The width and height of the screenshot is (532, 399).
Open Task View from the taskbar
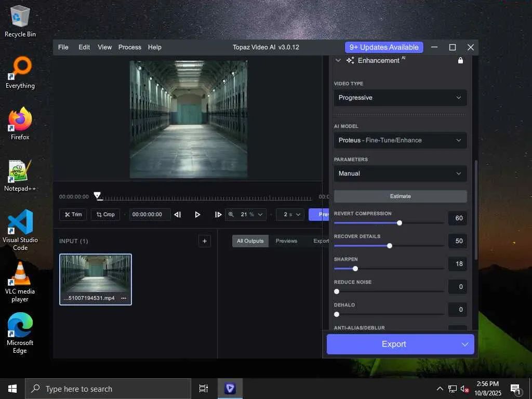point(204,389)
